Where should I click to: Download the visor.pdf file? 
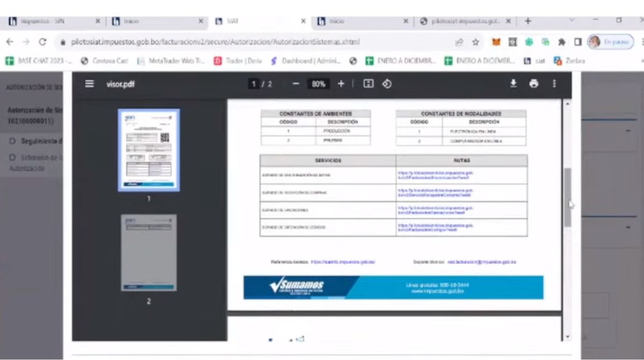(514, 84)
